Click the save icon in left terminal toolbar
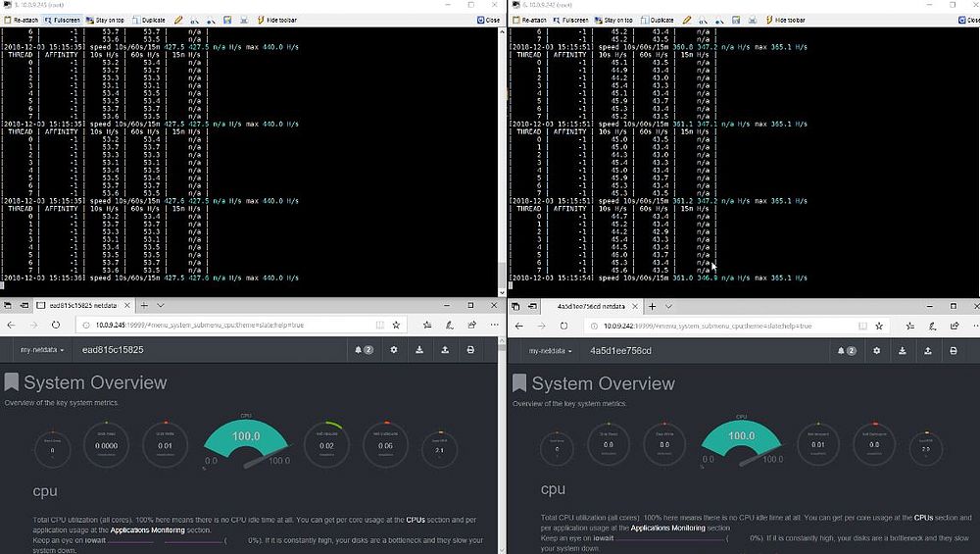 tap(227, 20)
